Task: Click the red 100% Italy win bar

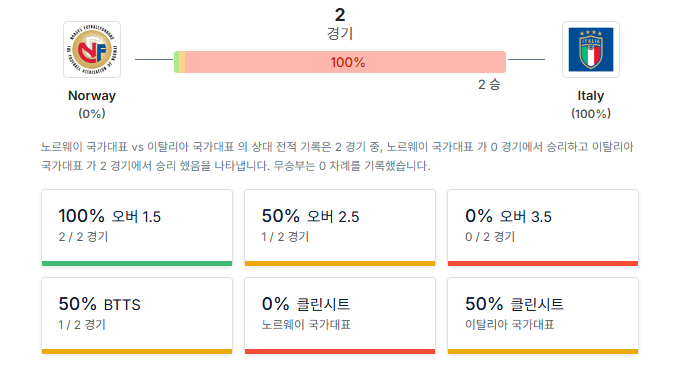Action: pyautogui.click(x=345, y=62)
